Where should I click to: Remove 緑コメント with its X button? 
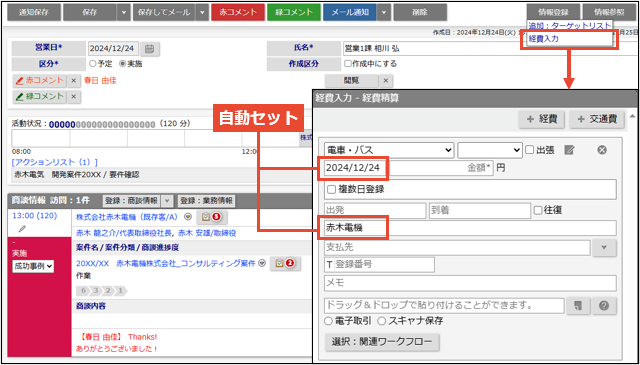pyautogui.click(x=73, y=97)
